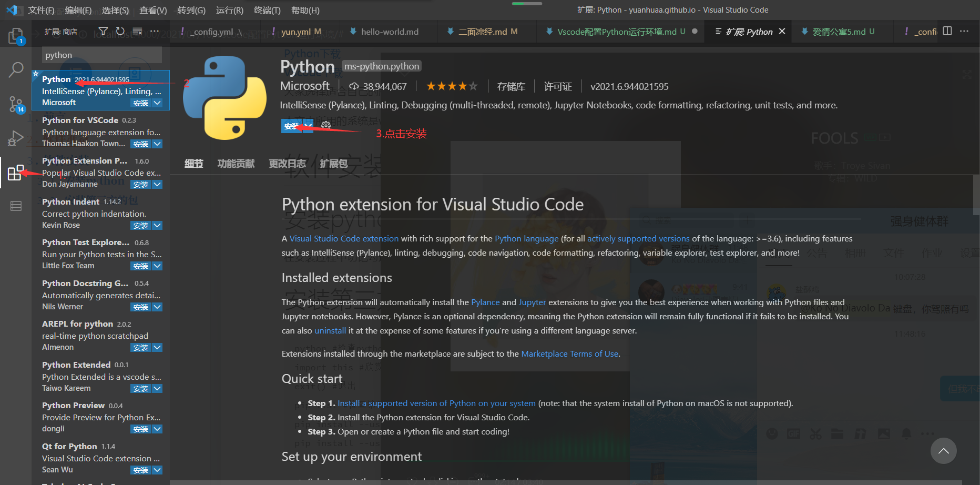Click the filter extensions funnel icon
980x485 pixels.
pyautogui.click(x=103, y=32)
